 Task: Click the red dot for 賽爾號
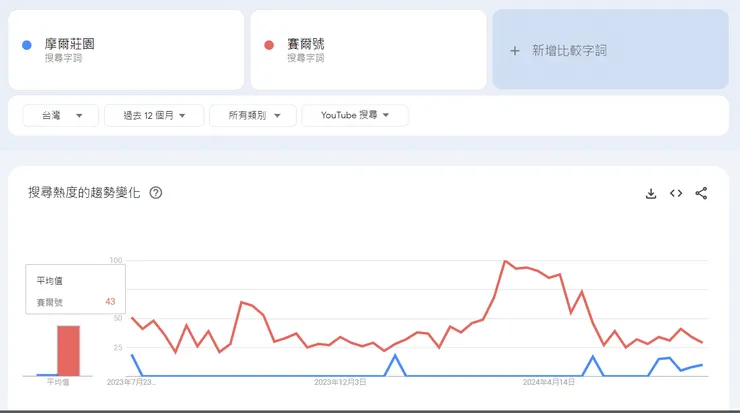click(x=269, y=44)
